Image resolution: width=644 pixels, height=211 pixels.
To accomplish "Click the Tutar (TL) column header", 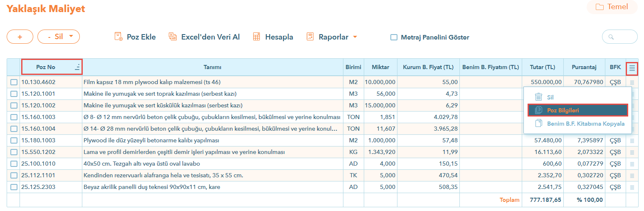I will tap(543, 67).
